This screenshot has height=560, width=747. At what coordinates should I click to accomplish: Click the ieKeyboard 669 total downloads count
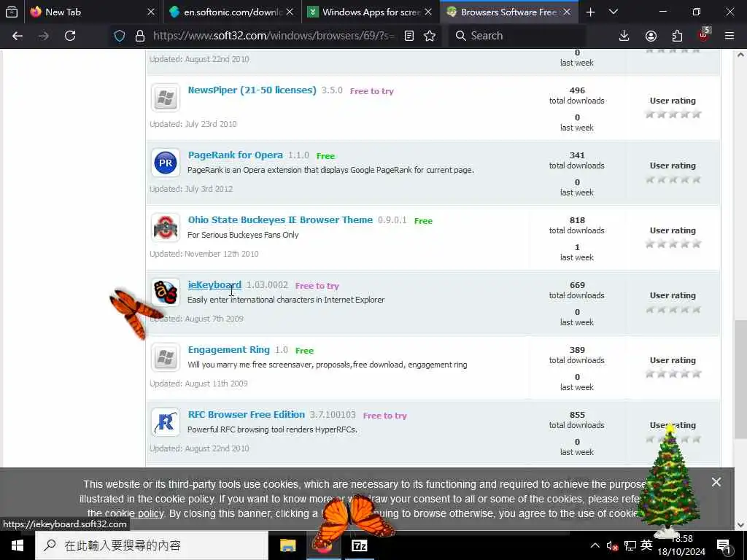point(576,285)
